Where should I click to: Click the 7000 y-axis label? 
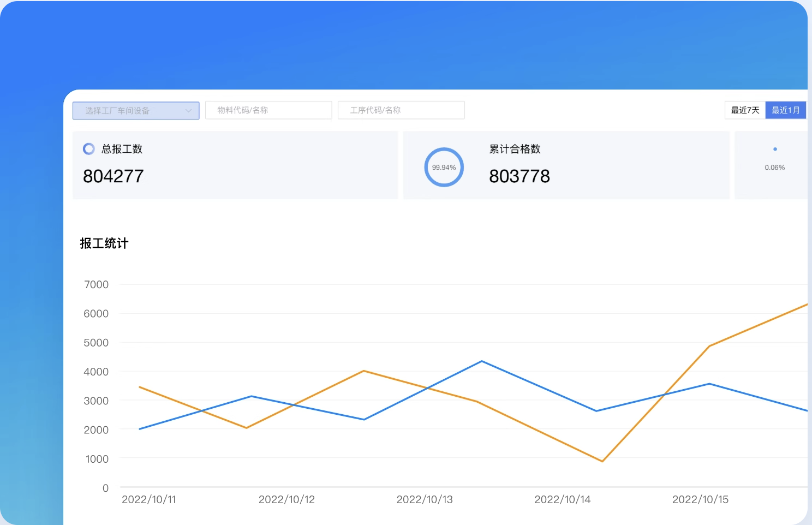tap(96, 284)
